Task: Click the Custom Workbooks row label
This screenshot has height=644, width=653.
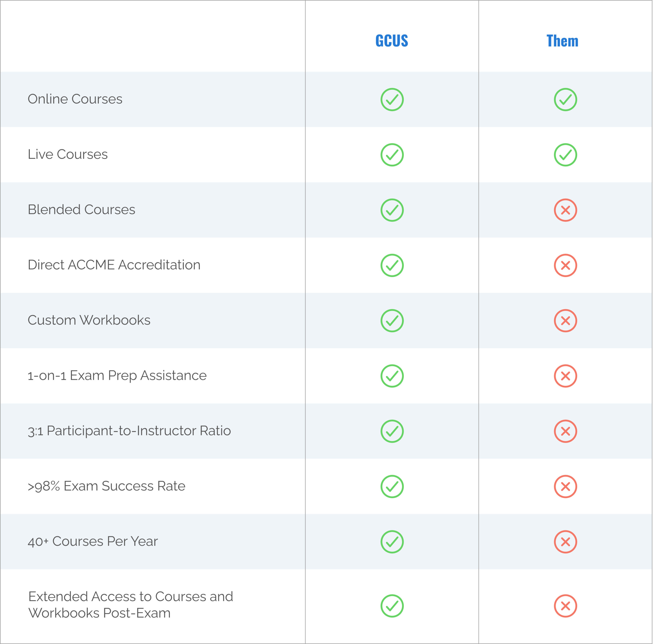Action: point(89,320)
